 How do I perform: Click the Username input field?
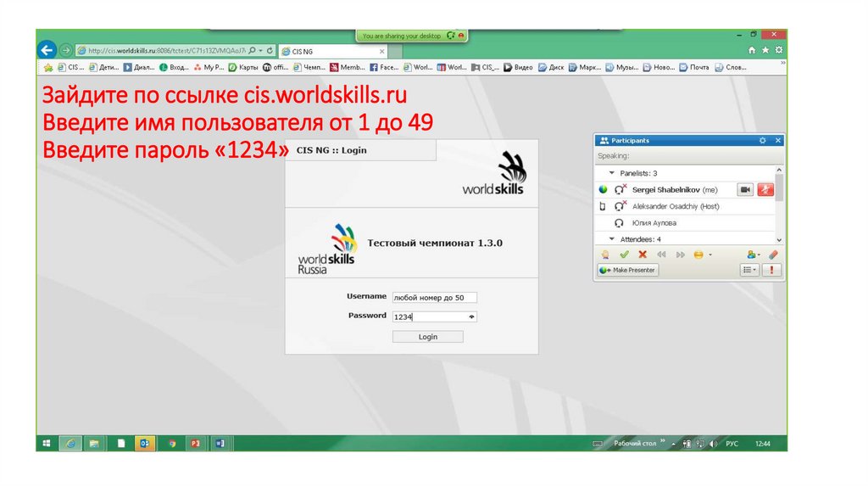pyautogui.click(x=435, y=298)
